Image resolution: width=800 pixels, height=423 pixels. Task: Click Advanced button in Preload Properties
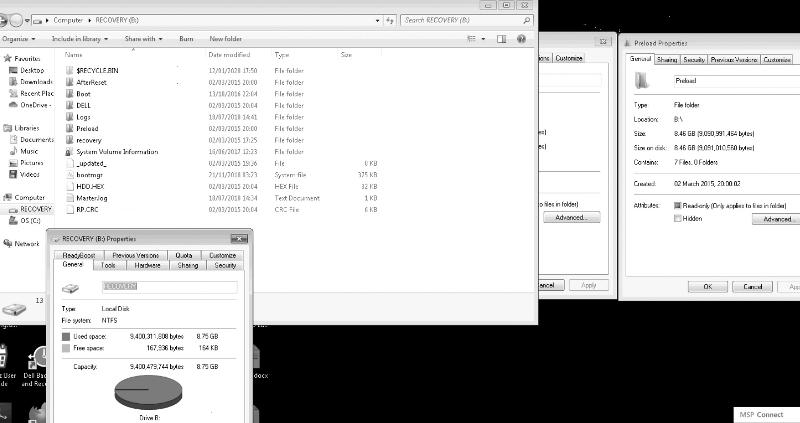coord(776,219)
